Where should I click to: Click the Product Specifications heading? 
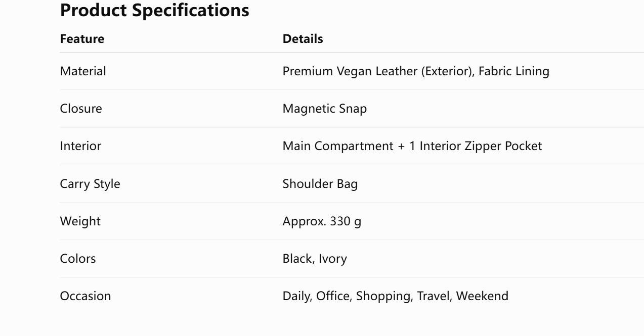[x=155, y=11]
